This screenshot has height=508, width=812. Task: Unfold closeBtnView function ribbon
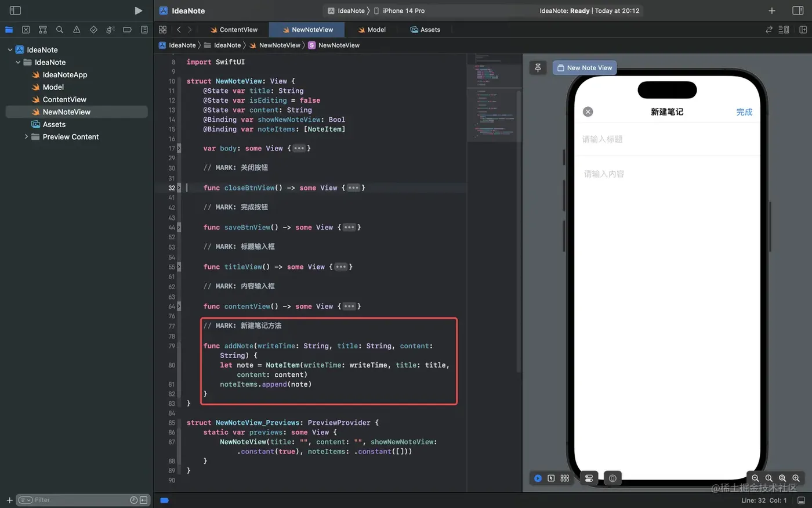[179, 188]
